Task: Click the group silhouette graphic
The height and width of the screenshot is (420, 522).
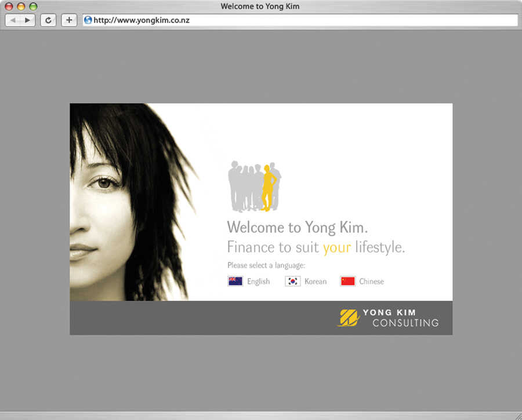Action: (x=255, y=187)
